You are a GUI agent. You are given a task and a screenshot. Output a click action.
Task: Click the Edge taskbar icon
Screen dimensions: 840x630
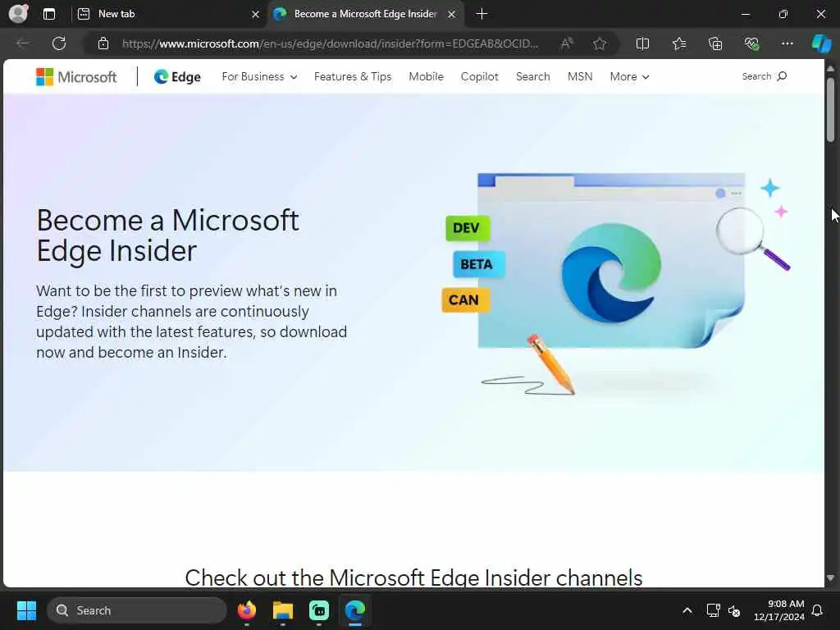pyautogui.click(x=354, y=610)
